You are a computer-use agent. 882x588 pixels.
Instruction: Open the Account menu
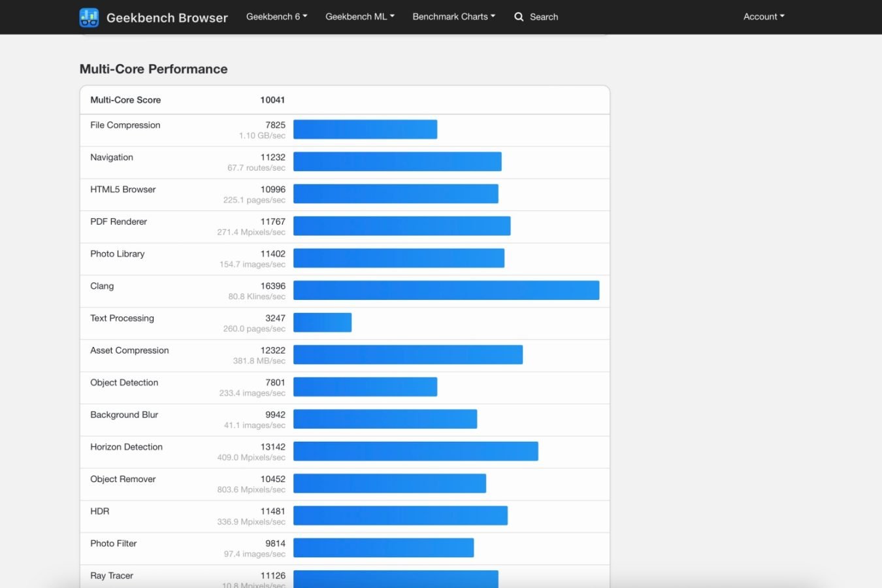763,16
